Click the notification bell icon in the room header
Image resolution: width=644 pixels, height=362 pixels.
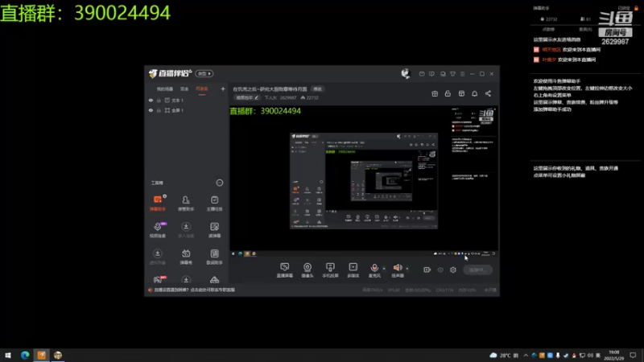click(x=474, y=93)
